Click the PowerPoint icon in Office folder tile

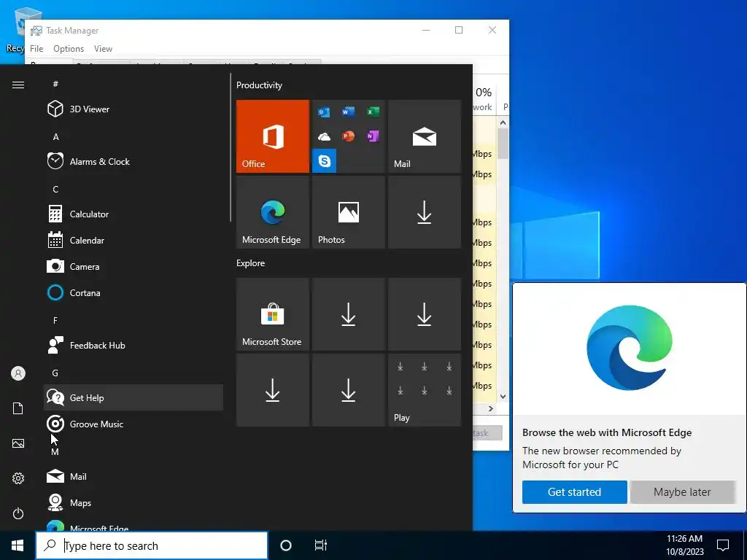[x=348, y=136]
